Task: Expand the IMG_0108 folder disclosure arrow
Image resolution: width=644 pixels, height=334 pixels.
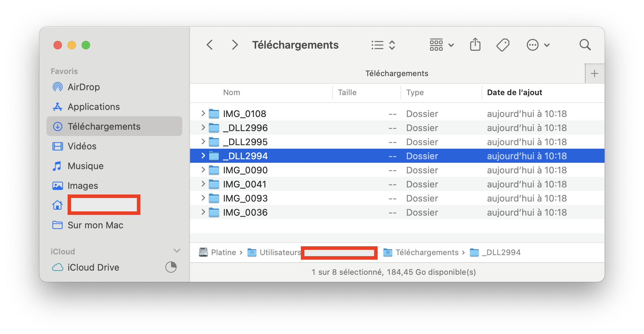Action: [x=203, y=113]
